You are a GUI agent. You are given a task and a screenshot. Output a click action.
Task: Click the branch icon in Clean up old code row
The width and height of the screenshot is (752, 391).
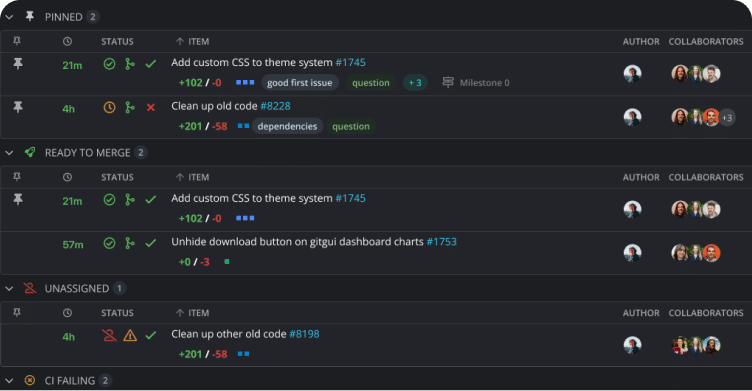[x=129, y=107]
